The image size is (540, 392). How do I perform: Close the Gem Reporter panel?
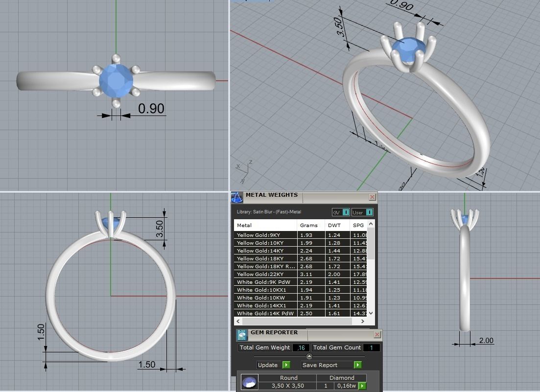tap(377, 335)
